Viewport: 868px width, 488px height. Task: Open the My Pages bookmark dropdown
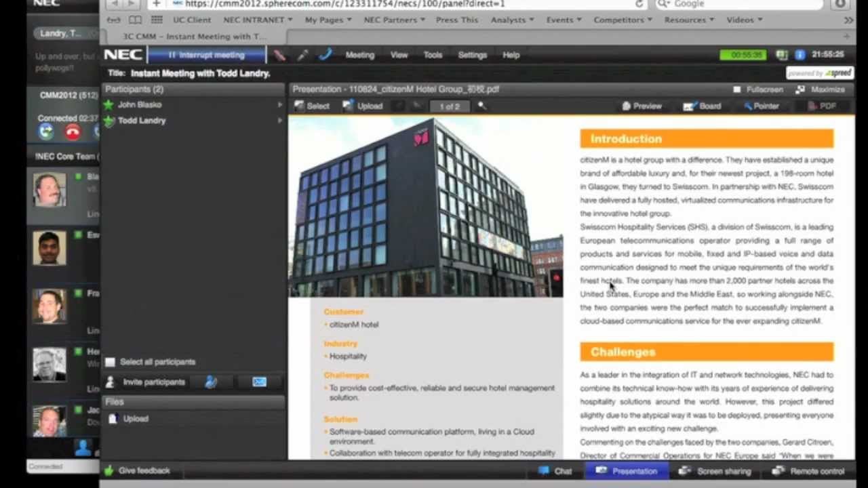pos(328,20)
